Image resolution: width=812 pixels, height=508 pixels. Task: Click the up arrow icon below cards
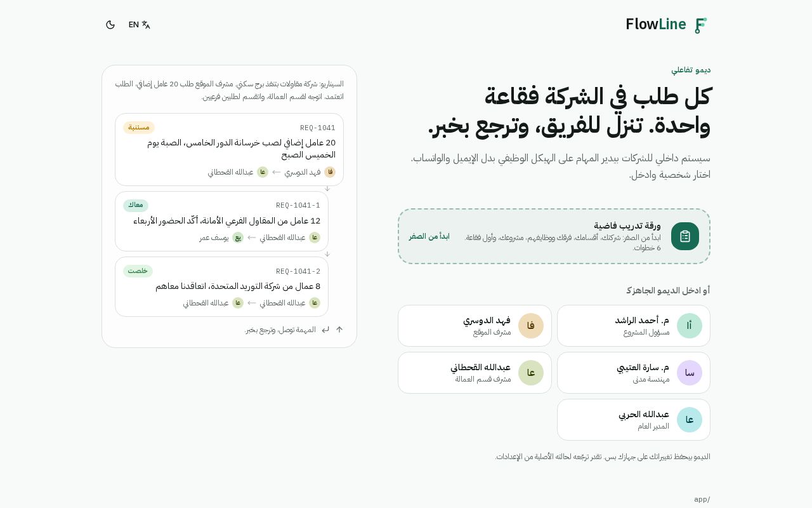[x=339, y=330]
